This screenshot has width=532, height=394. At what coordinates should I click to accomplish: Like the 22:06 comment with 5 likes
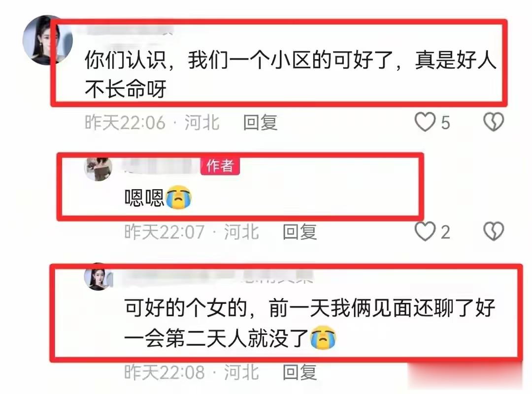click(x=425, y=122)
